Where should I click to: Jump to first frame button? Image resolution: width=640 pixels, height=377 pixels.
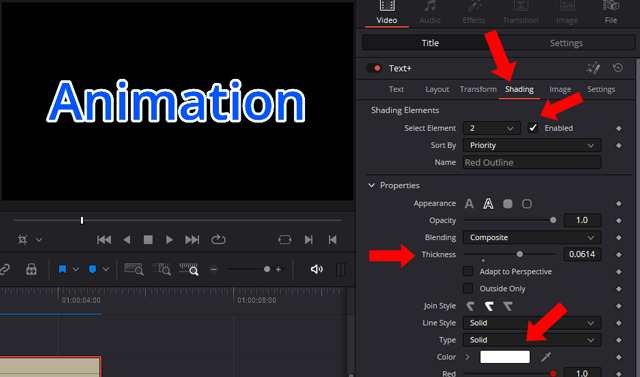click(104, 240)
